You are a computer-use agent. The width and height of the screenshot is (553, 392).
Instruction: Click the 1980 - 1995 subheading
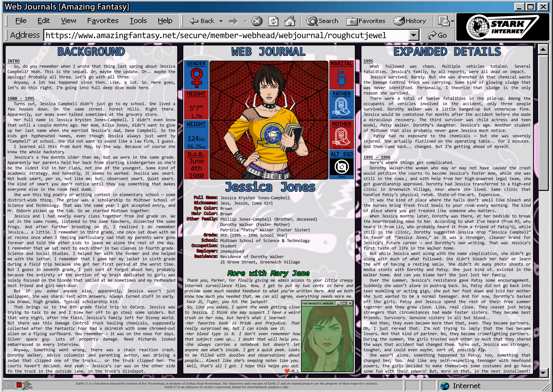(x=21, y=98)
